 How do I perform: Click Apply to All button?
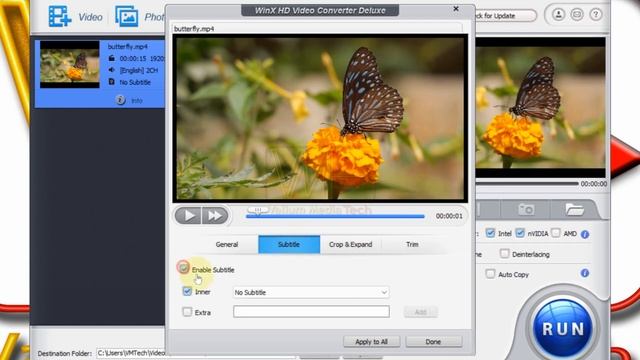371,342
